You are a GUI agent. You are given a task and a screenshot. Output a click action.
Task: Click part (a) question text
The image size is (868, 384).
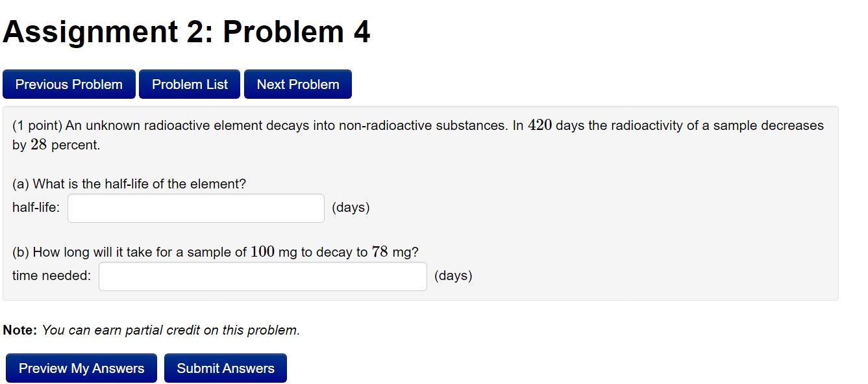click(x=129, y=183)
